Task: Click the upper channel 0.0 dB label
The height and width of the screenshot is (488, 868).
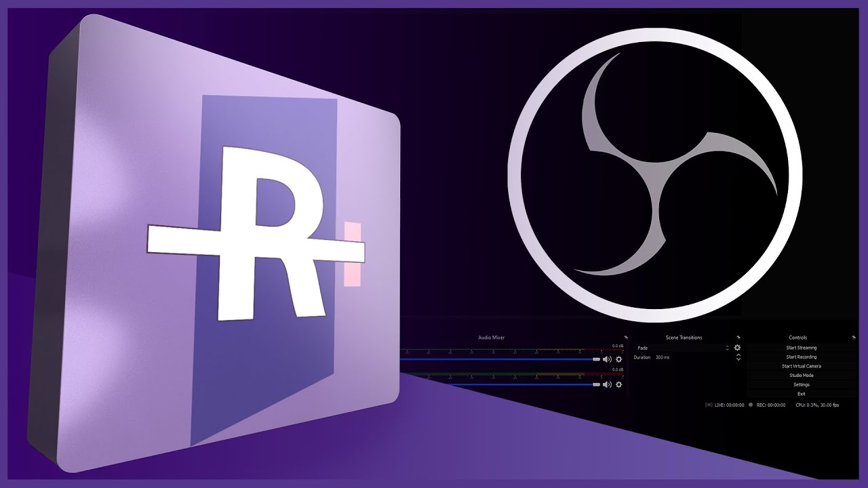Action: 617,345
